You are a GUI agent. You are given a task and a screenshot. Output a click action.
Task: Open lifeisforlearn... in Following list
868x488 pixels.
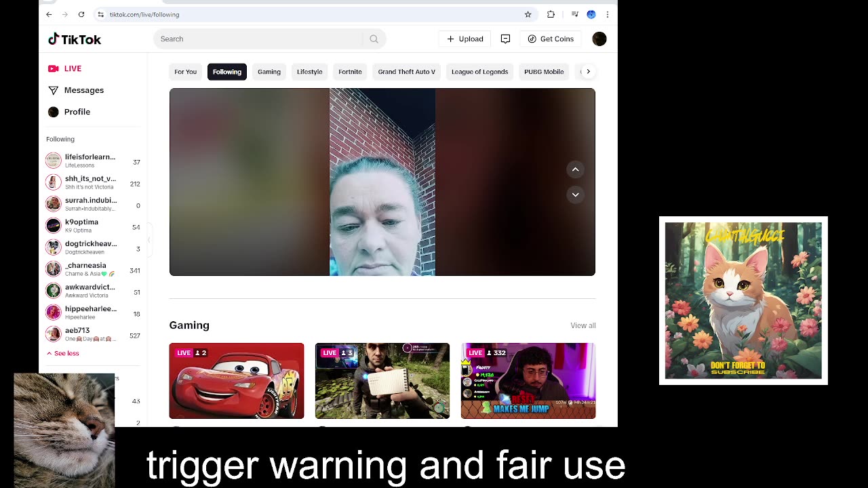[93, 161]
